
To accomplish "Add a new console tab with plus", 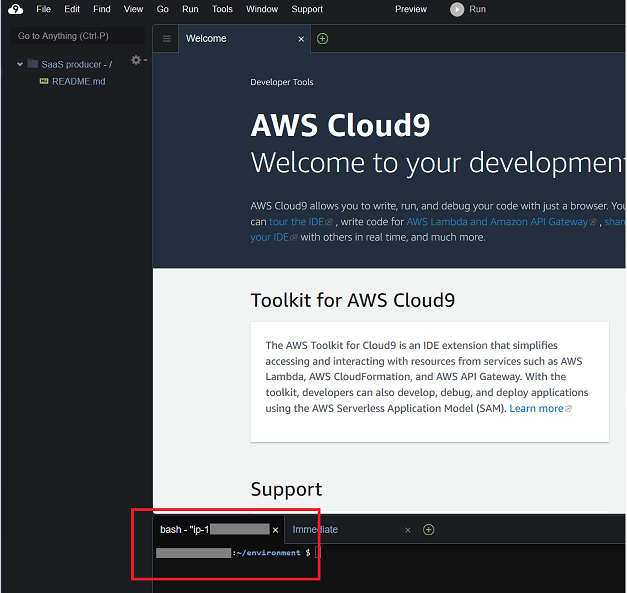I will 428,530.
